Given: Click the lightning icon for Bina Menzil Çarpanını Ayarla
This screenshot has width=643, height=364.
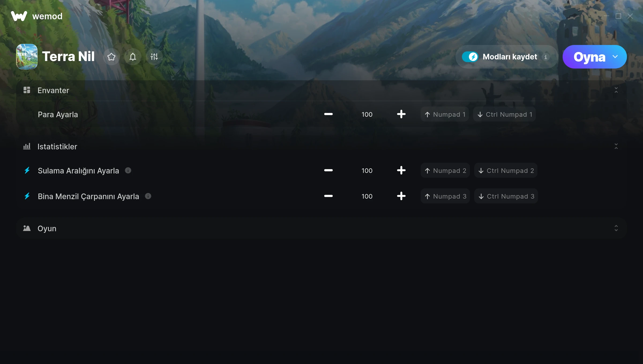Looking at the screenshot, I should [27, 196].
